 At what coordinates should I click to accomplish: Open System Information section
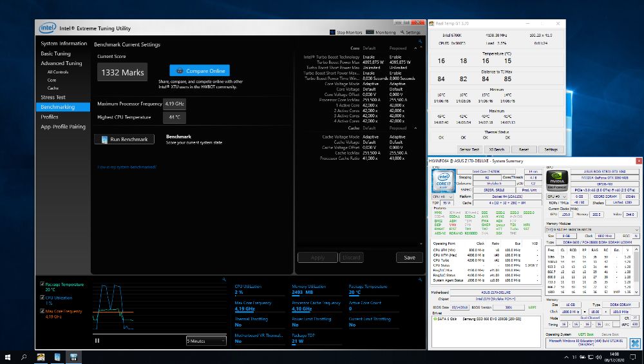(64, 44)
